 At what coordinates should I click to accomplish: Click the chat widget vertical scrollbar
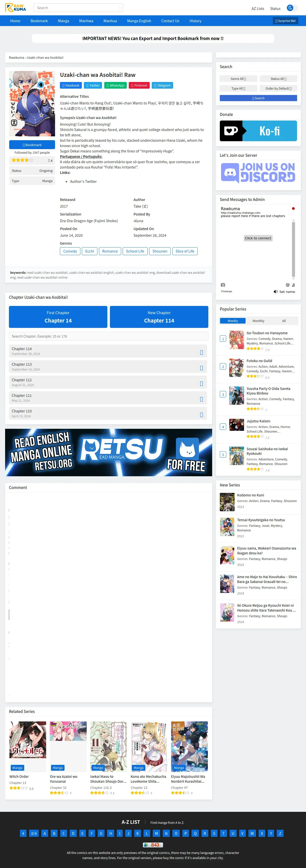(x=294, y=249)
